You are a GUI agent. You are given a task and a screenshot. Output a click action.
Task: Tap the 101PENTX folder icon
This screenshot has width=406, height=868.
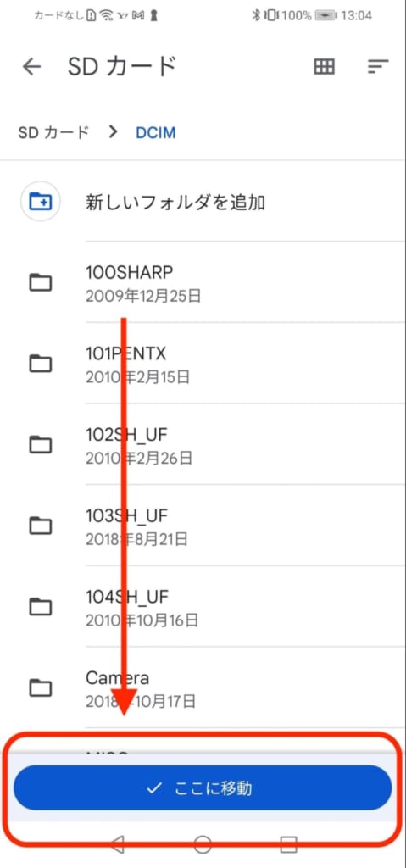(x=41, y=364)
